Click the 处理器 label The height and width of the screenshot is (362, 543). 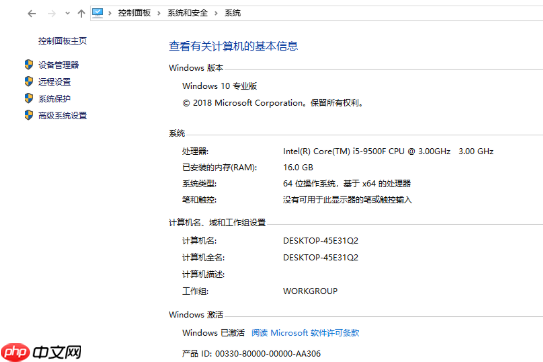(x=195, y=151)
